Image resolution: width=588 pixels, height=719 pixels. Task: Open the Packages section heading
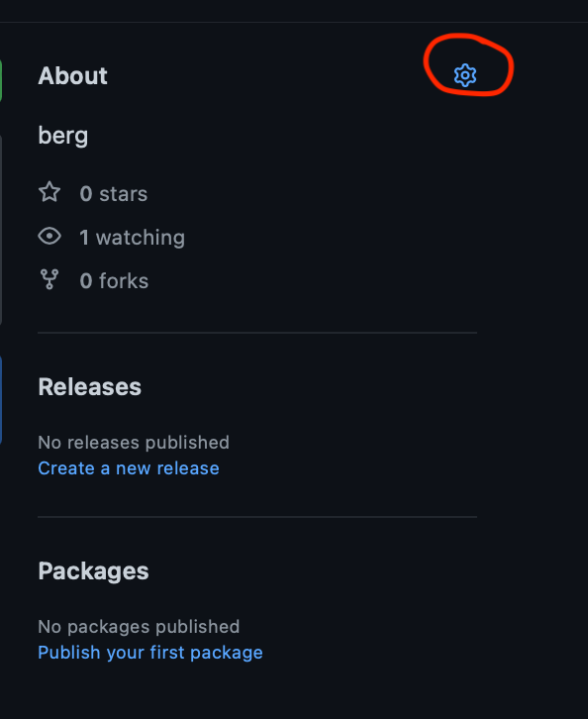click(x=93, y=571)
